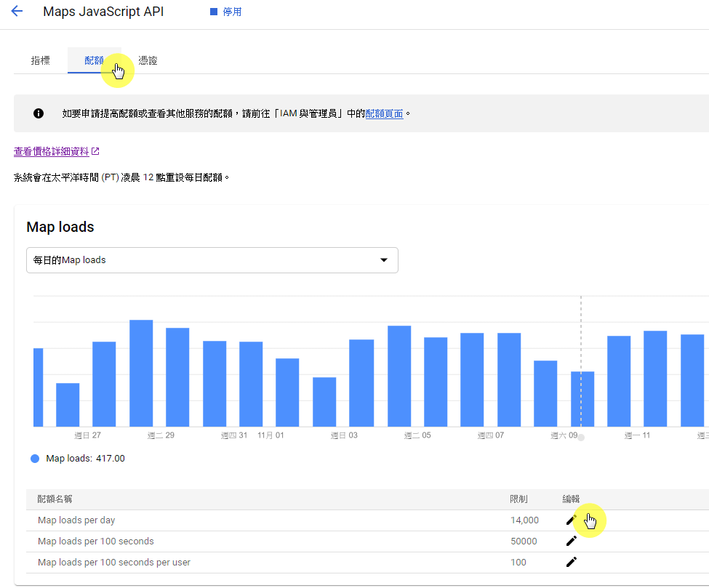Screen dimensions: 709x588
Task: Edit the Map loads per day quota
Action: [572, 520]
